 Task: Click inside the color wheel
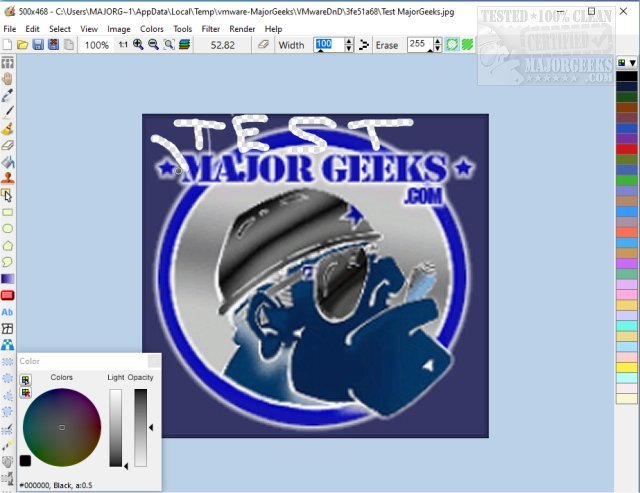pyautogui.click(x=62, y=427)
